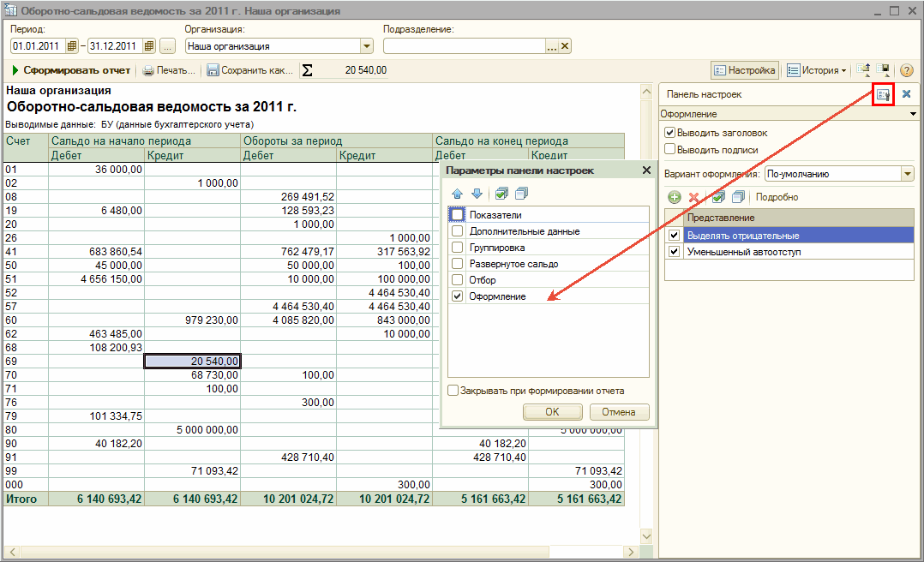Viewport: 924px width, 562px height.
Task: Click the Сохранить как floppy disk button
Action: point(250,70)
